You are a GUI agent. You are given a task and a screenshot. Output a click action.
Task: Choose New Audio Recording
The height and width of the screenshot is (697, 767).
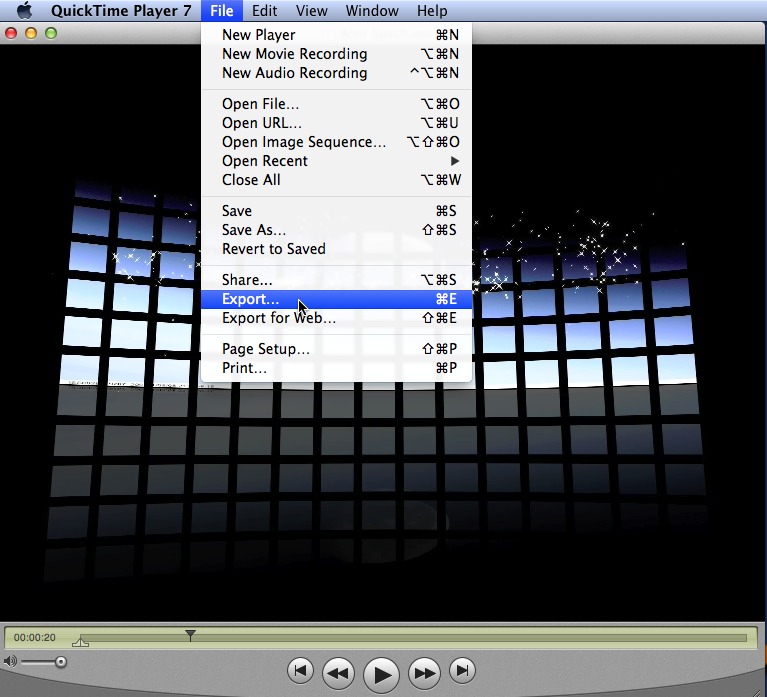[337, 73]
